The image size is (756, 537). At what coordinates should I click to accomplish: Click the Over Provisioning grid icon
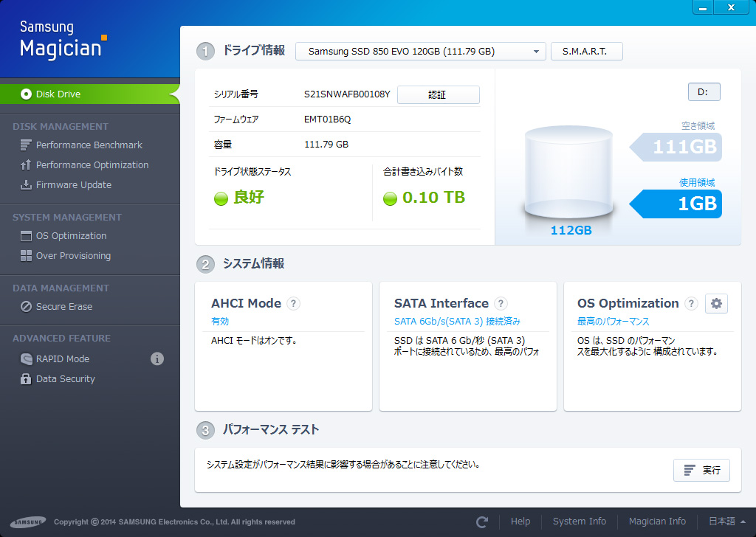[x=26, y=256]
